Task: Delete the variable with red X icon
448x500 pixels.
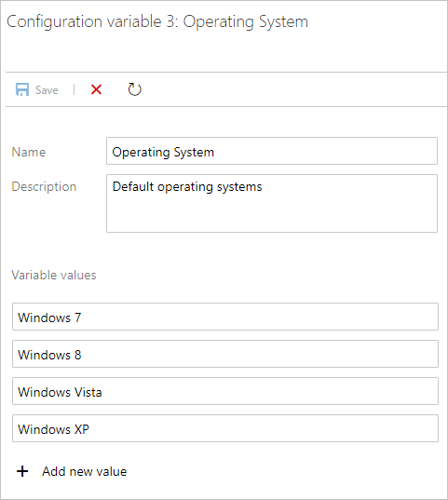Action: point(96,89)
